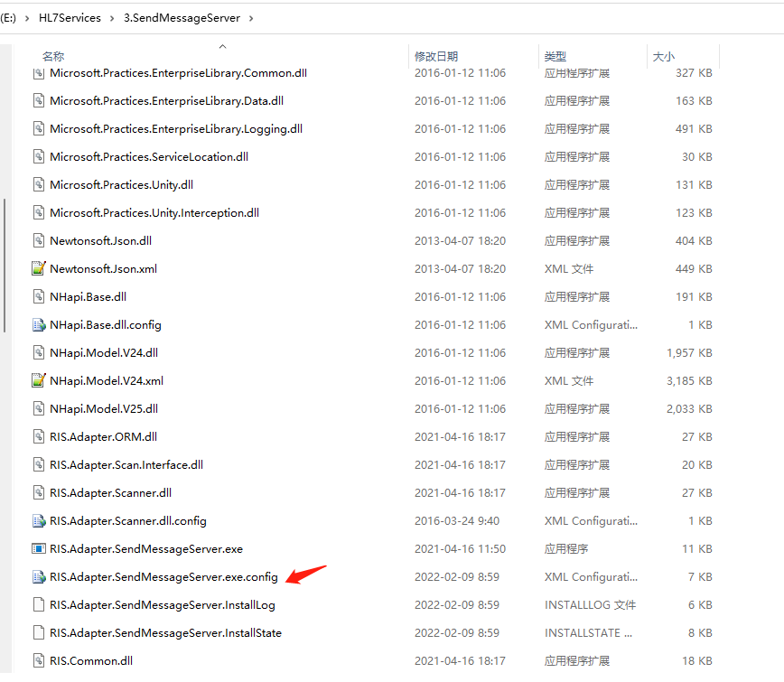
Task: Sort files by the 修改日期 column header
Action: pos(436,57)
